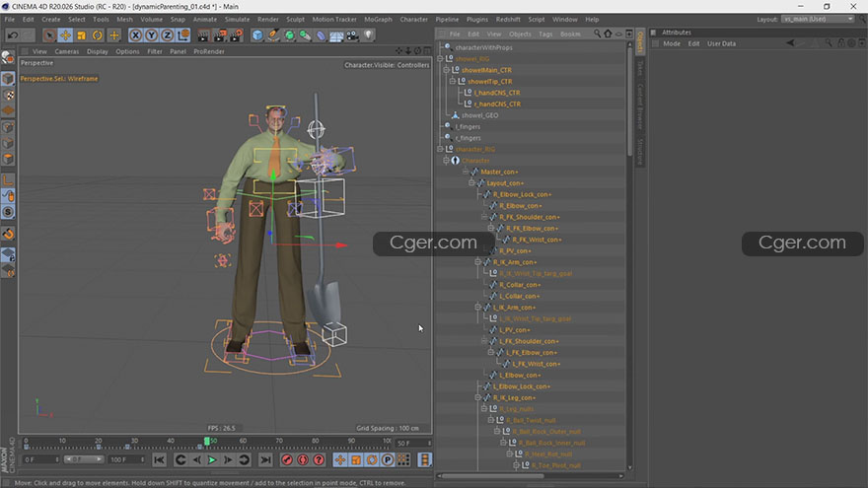Collapse the shovelTip_CTR node

pos(453,81)
